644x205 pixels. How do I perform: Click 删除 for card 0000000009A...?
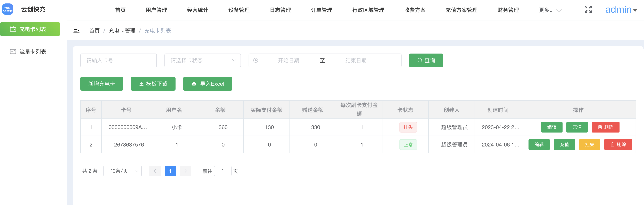point(605,127)
